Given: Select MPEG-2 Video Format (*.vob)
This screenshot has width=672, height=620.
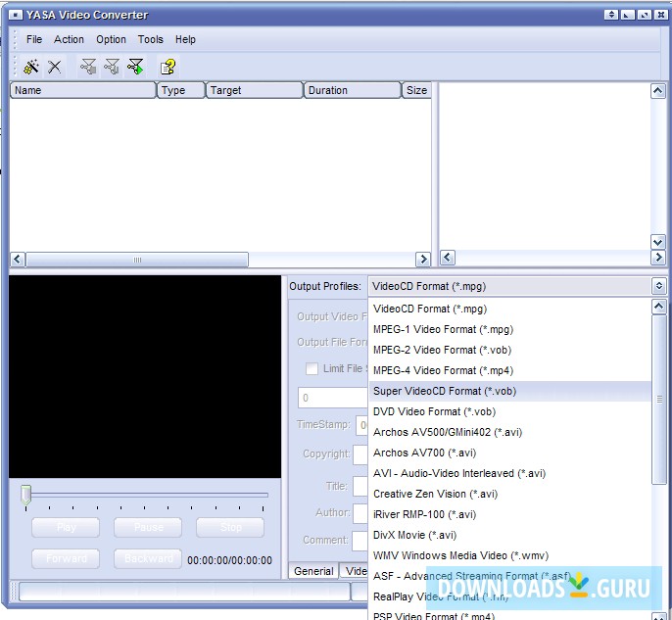Looking at the screenshot, I should pos(510,350).
